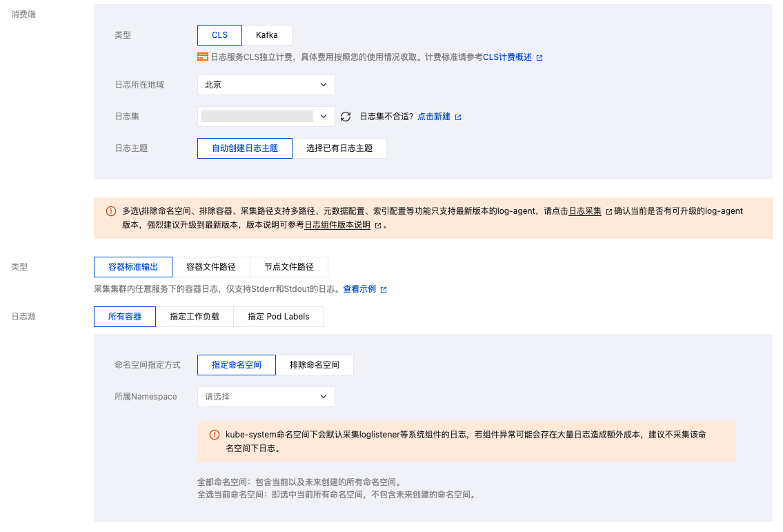Open the 日志所在地域 region dropdown
The image size is (783, 532).
[x=266, y=85]
